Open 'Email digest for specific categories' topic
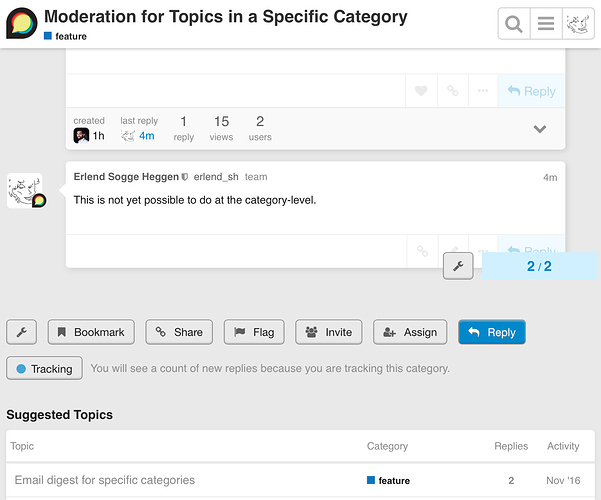The width and height of the screenshot is (601, 500). point(105,480)
